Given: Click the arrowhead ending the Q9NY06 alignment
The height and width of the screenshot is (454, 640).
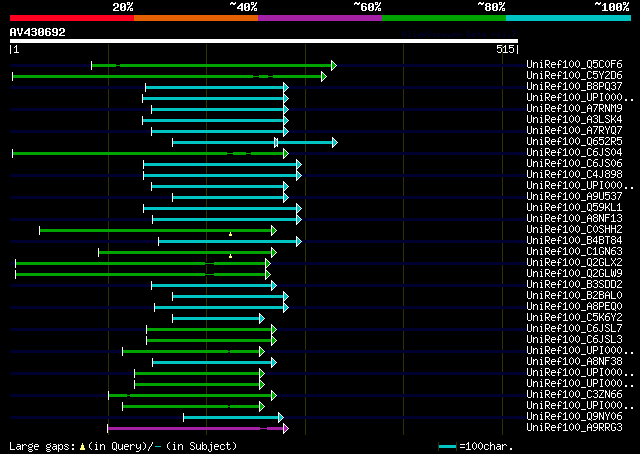Looking at the screenshot, I should [x=281, y=418].
